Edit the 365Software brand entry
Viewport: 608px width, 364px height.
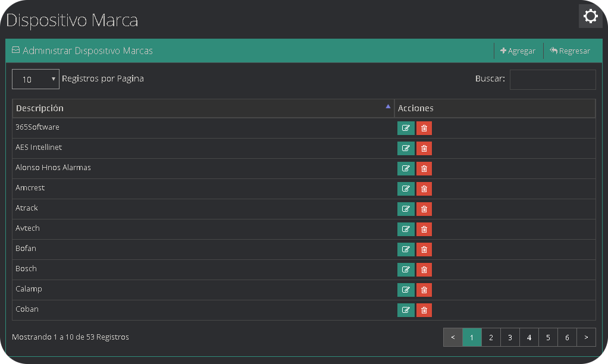point(406,128)
